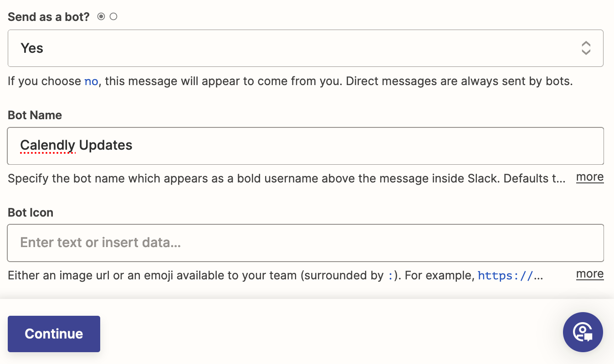Click the blue "no" code text

(91, 82)
